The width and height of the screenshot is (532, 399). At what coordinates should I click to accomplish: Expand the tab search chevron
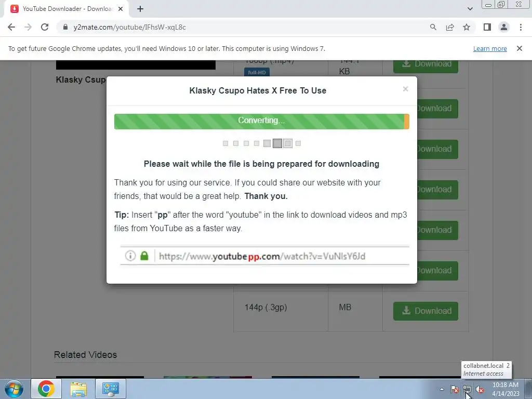tap(470, 9)
